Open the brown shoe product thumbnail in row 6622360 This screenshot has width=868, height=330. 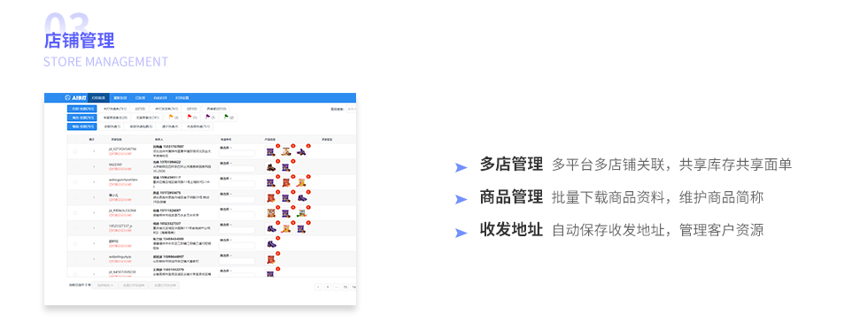tap(271, 167)
